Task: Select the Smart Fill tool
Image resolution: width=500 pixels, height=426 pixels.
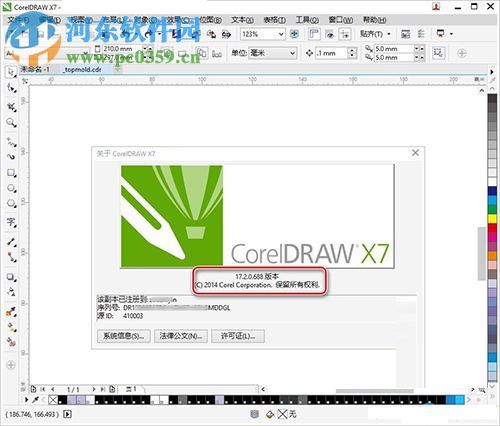Action: coord(11,342)
